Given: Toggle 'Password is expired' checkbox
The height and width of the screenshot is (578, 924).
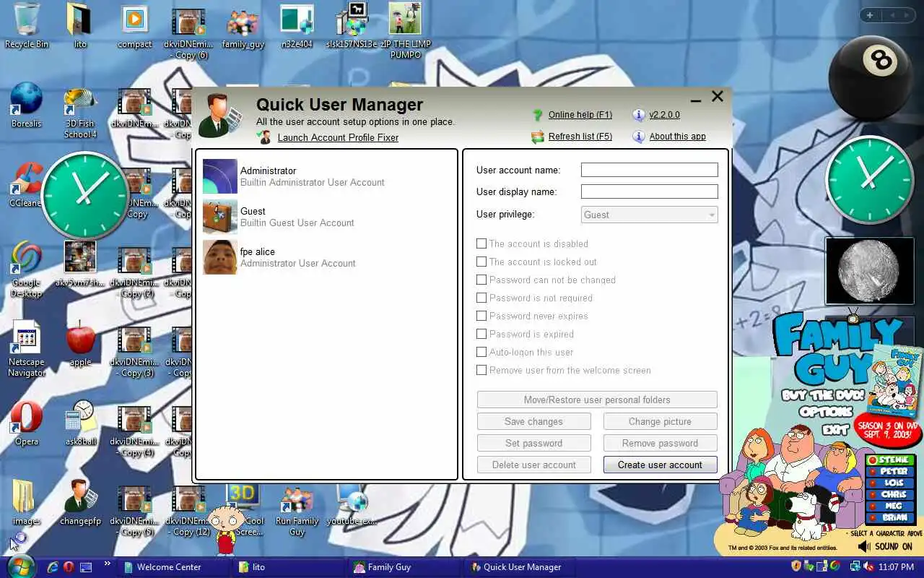Looking at the screenshot, I should [481, 335].
